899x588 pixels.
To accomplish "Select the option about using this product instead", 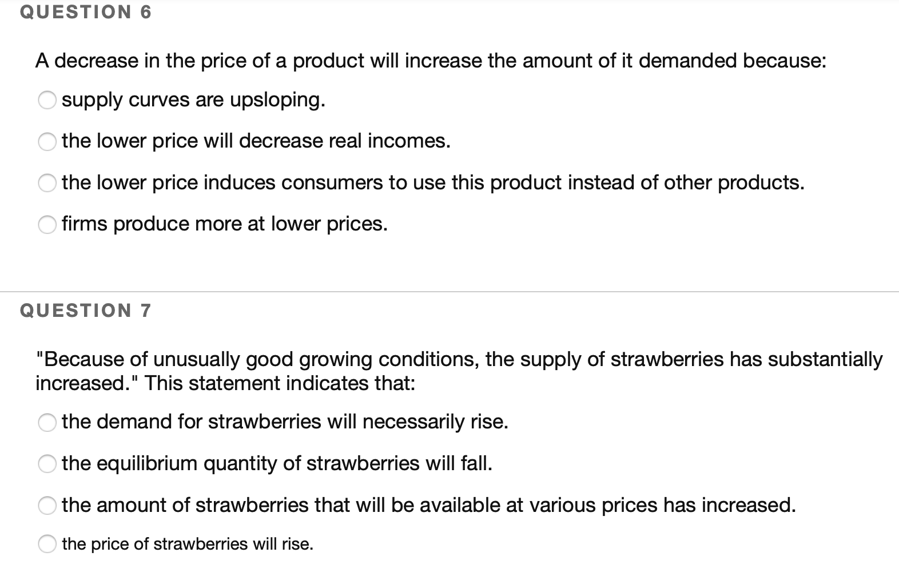I will (x=48, y=184).
